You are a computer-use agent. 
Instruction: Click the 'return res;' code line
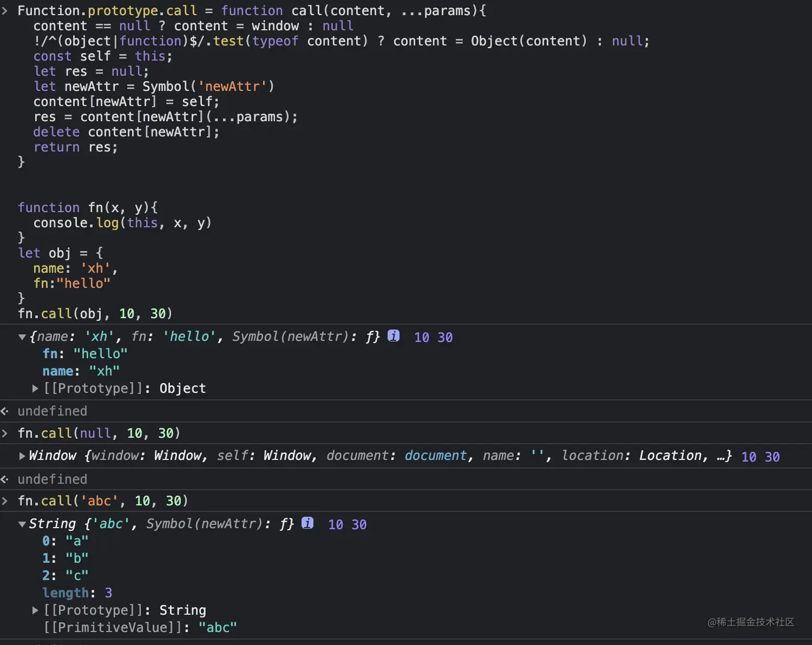[76, 147]
